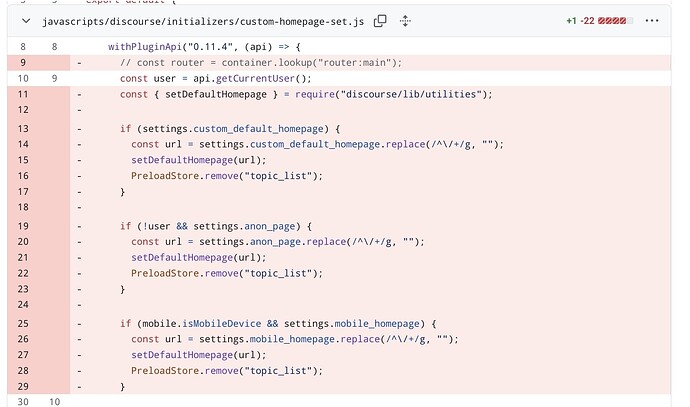690x407 pixels.
Task: Click PreloadStore.remove on line 22
Action: tap(227, 274)
